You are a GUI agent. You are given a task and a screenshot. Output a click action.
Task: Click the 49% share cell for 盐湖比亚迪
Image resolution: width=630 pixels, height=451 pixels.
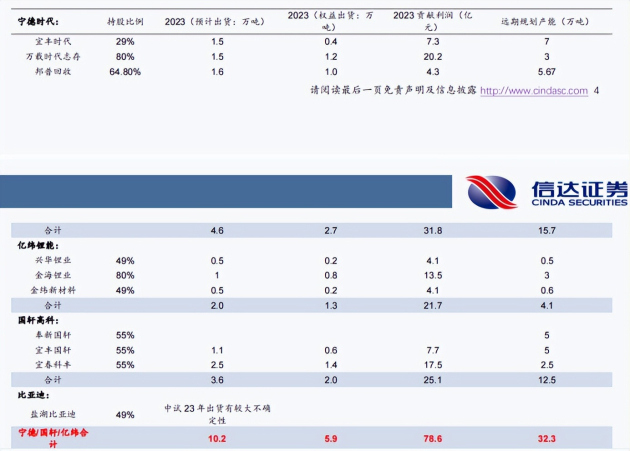click(125, 415)
